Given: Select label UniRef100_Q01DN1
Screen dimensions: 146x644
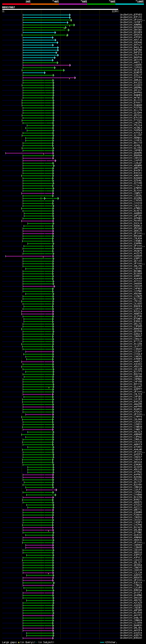Looking at the screenshot, I should pos(131,198).
